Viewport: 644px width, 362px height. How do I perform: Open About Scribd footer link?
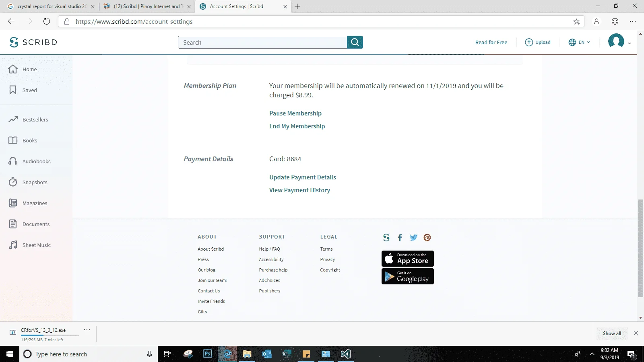tap(211, 249)
